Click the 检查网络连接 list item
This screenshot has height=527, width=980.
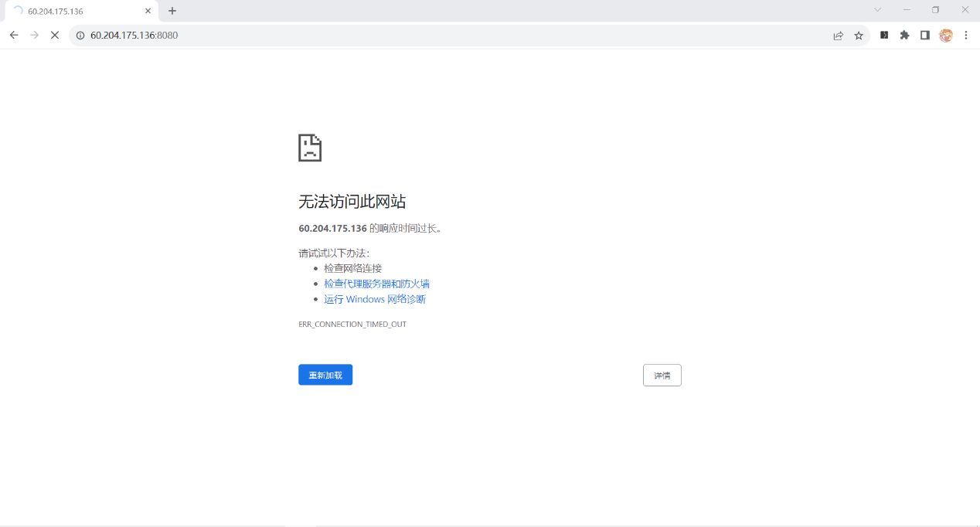coord(352,268)
